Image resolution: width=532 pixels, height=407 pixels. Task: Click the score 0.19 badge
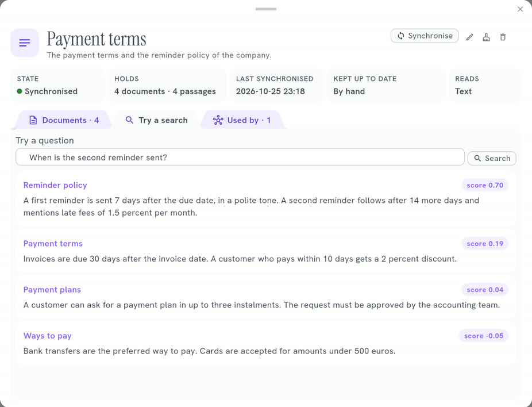pos(485,243)
